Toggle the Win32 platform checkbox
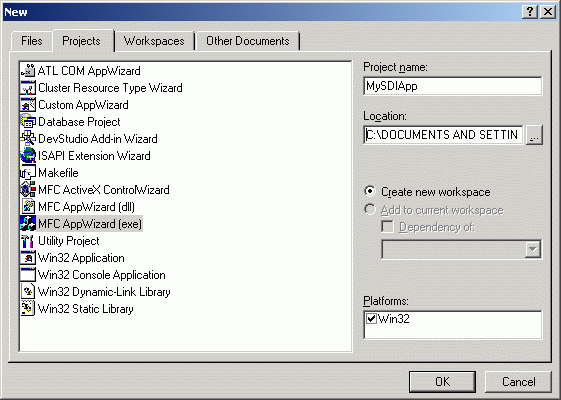 (371, 318)
